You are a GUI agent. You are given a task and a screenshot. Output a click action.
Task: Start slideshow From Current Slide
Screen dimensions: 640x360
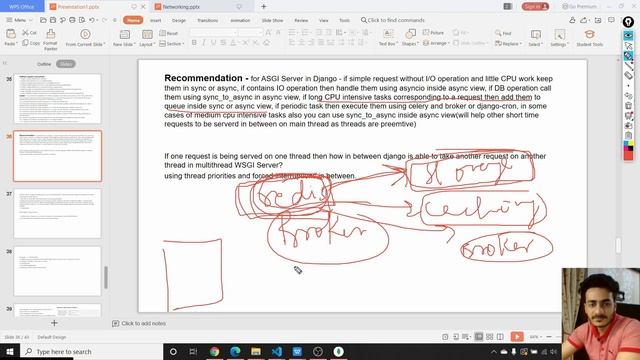coord(85,38)
